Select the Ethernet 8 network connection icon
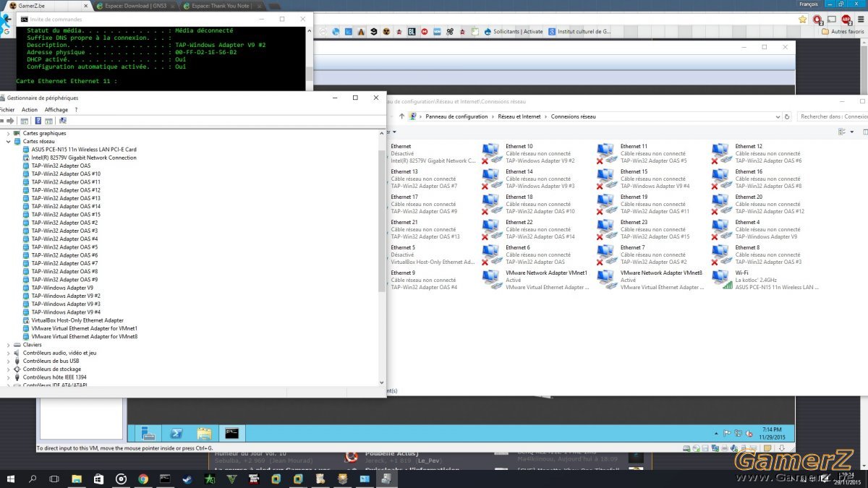 [x=721, y=254]
